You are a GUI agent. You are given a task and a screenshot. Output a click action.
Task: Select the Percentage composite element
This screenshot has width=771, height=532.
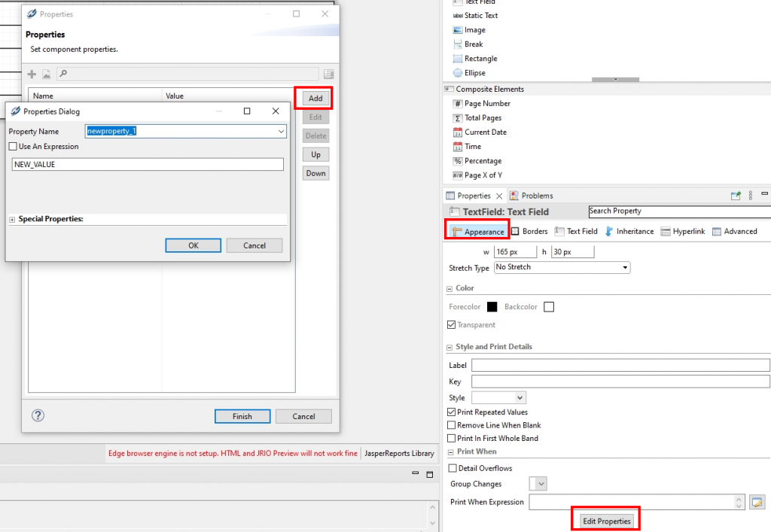pyautogui.click(x=477, y=160)
